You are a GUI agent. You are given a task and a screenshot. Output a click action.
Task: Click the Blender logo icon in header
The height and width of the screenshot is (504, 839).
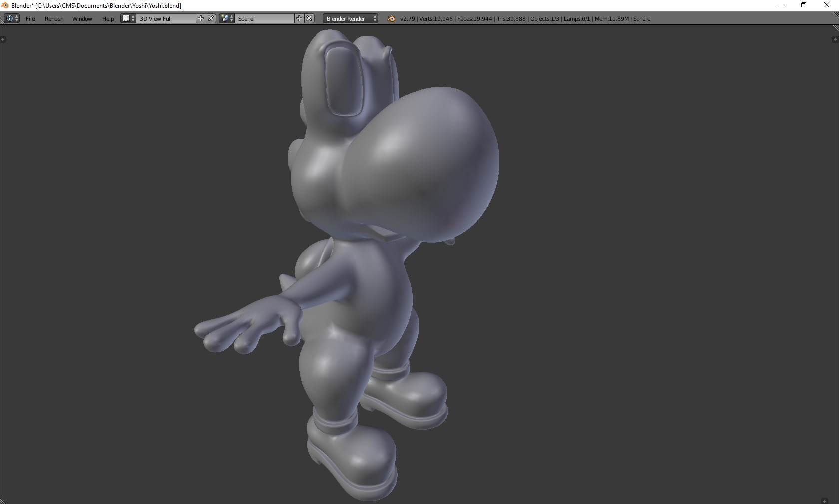391,18
